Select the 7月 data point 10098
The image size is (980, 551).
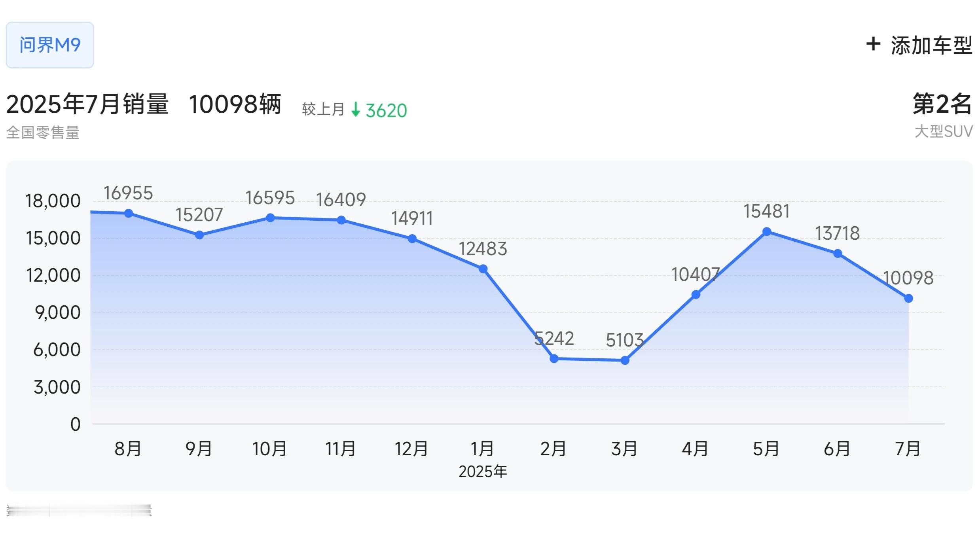pos(908,298)
